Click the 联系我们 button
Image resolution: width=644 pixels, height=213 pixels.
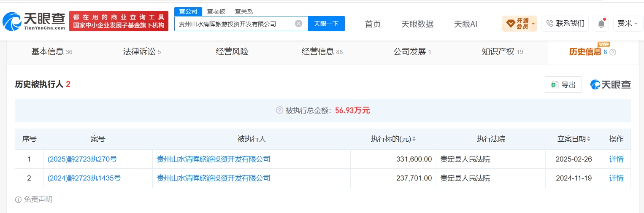pyautogui.click(x=565, y=24)
